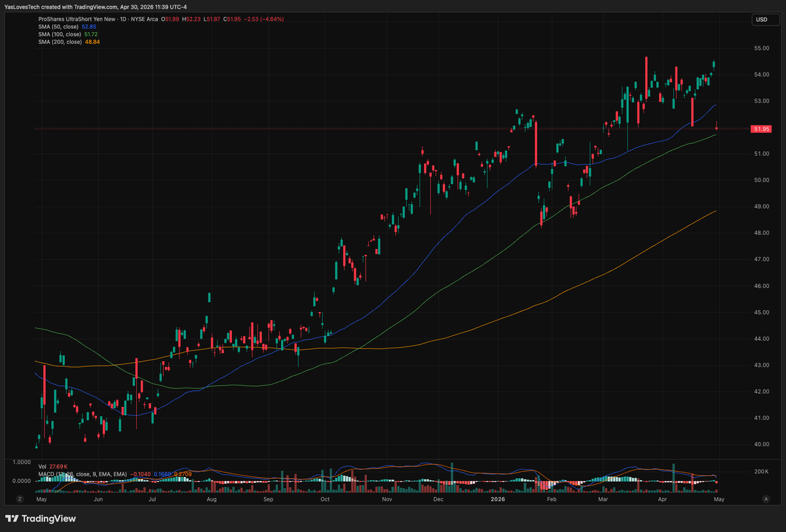Click the 48.00 price axis label
The height and width of the screenshot is (532, 786).
pyautogui.click(x=761, y=233)
